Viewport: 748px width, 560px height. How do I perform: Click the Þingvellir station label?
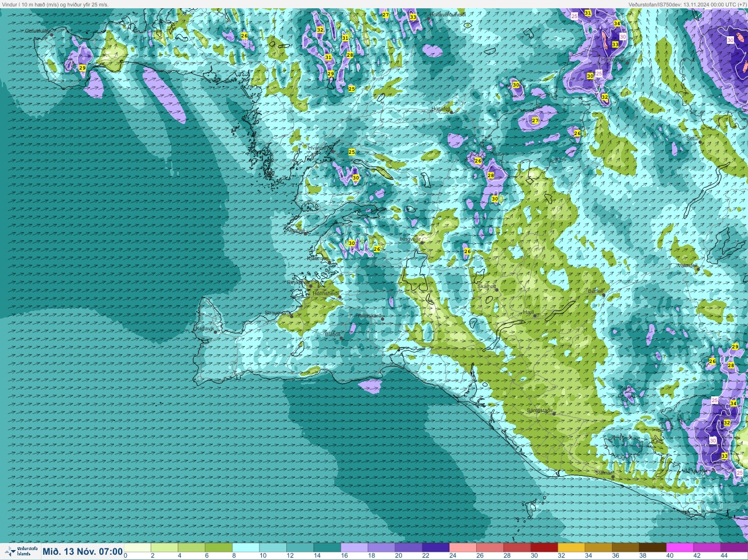pos(410,239)
